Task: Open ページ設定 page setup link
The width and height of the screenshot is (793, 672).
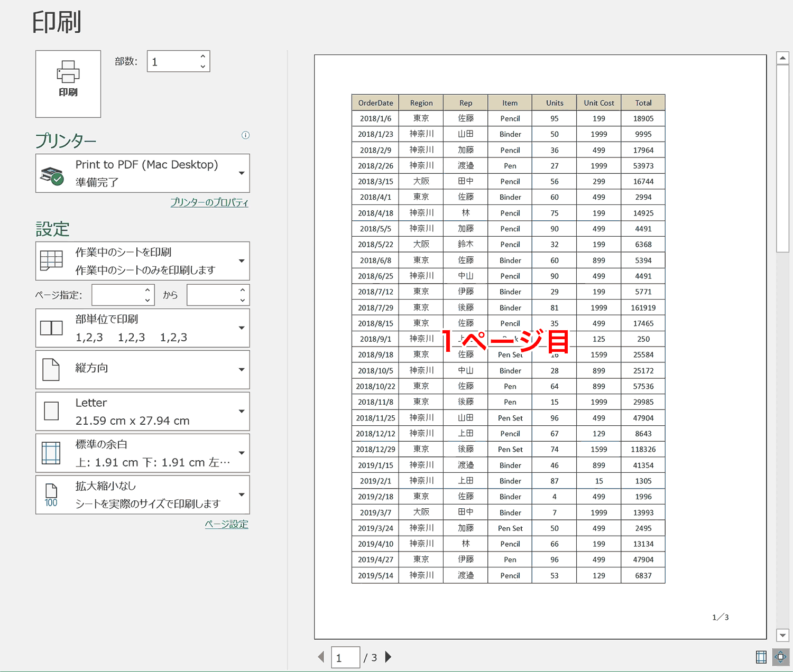Action: (227, 524)
